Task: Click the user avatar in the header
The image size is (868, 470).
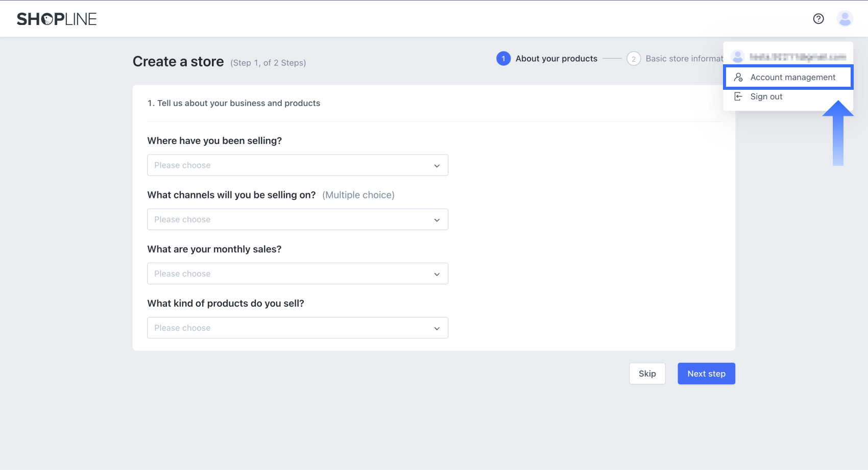Action: (845, 19)
